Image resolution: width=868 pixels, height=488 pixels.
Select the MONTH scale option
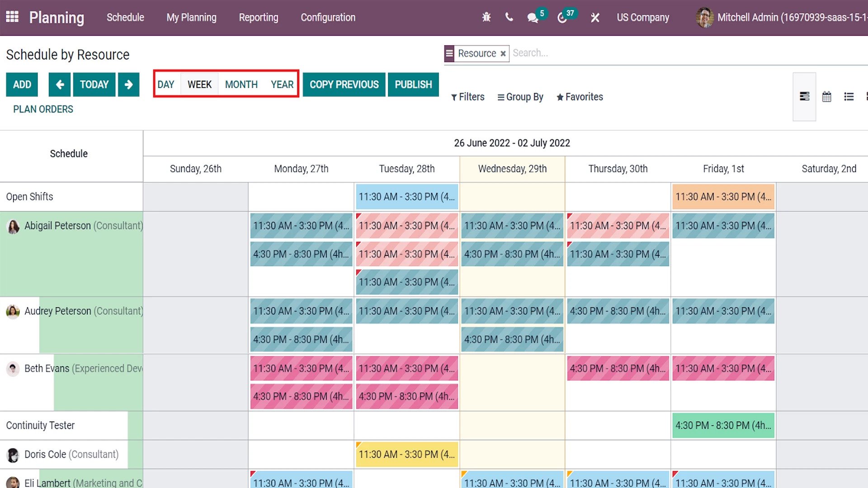point(241,84)
